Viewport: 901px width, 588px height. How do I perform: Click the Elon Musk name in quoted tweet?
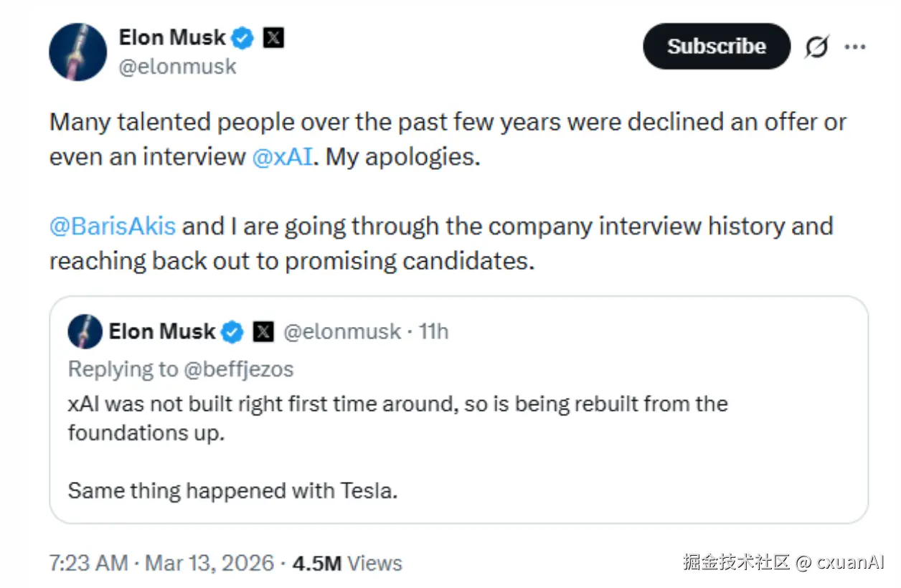[162, 331]
